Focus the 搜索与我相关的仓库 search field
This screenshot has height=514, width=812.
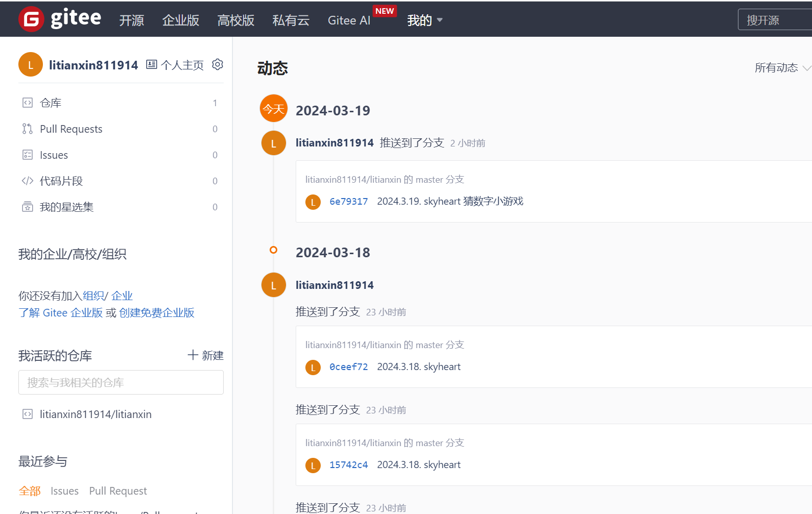tap(121, 382)
